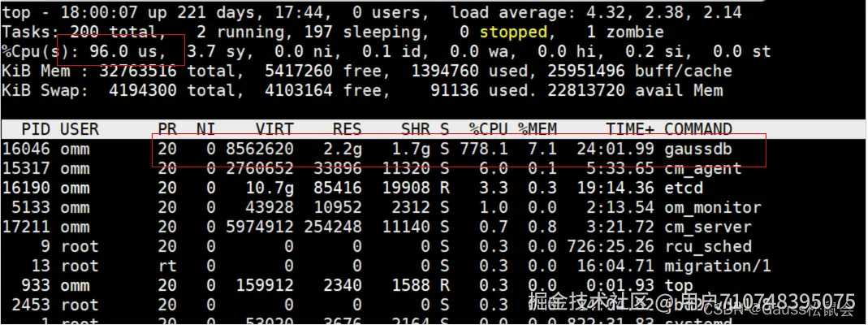Screen dimensions: 868x325
Task: Click the 'cm_agent' command name
Action: [703, 170]
